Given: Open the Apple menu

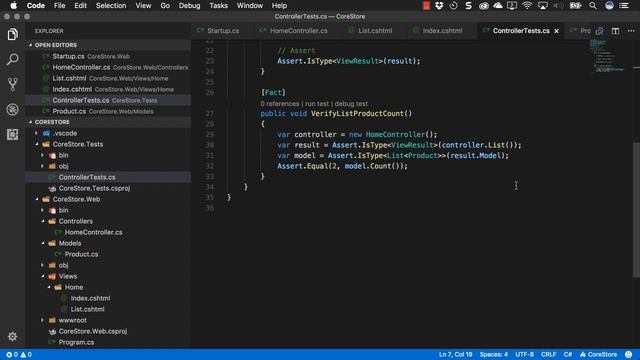Looking at the screenshot, I should click(x=13, y=5).
